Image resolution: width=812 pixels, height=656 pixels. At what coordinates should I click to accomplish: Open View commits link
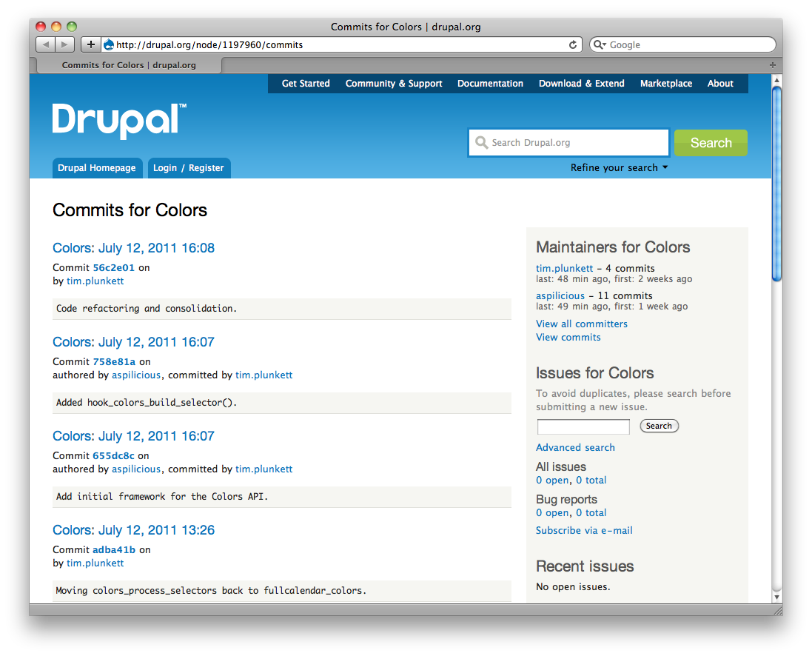(x=568, y=338)
